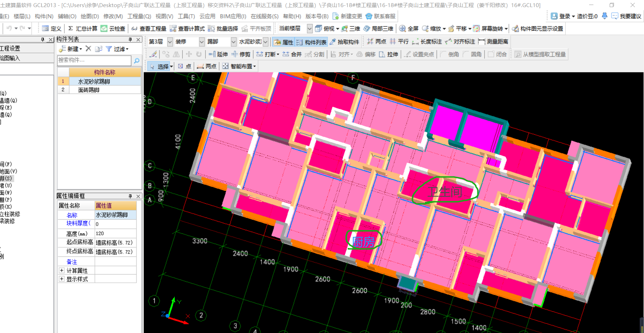Click the 搜索构件 search field

[94, 60]
